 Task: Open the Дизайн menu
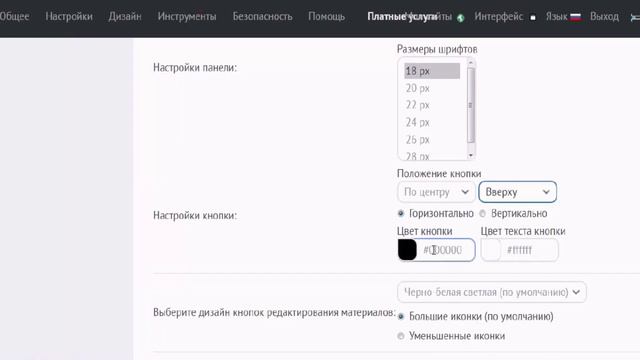[x=125, y=17]
